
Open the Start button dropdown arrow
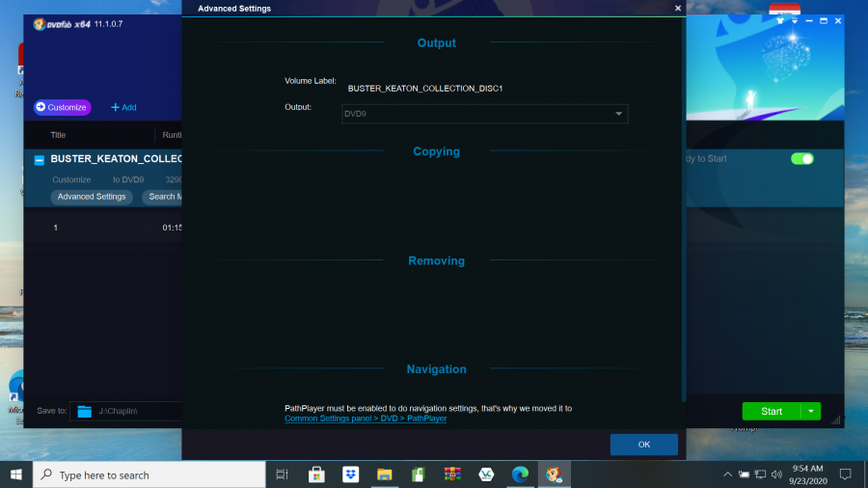click(x=811, y=411)
